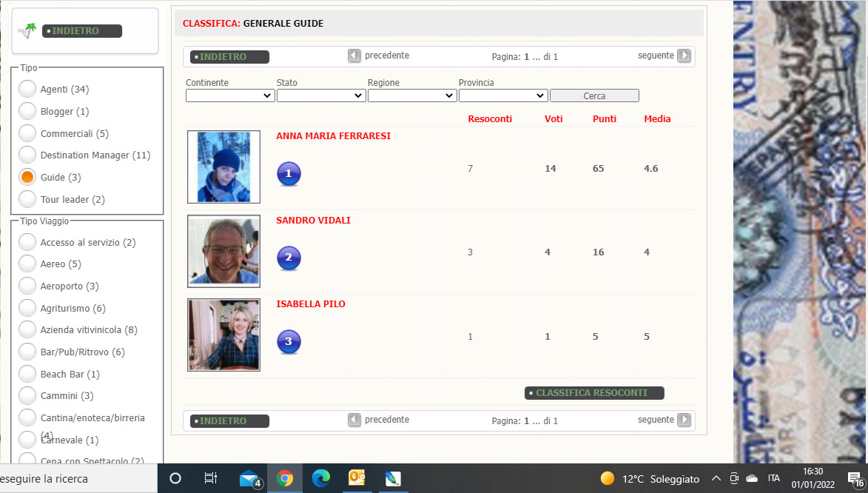Expand the Provincia dropdown
Viewport: 868px width, 493px height.
(503, 95)
